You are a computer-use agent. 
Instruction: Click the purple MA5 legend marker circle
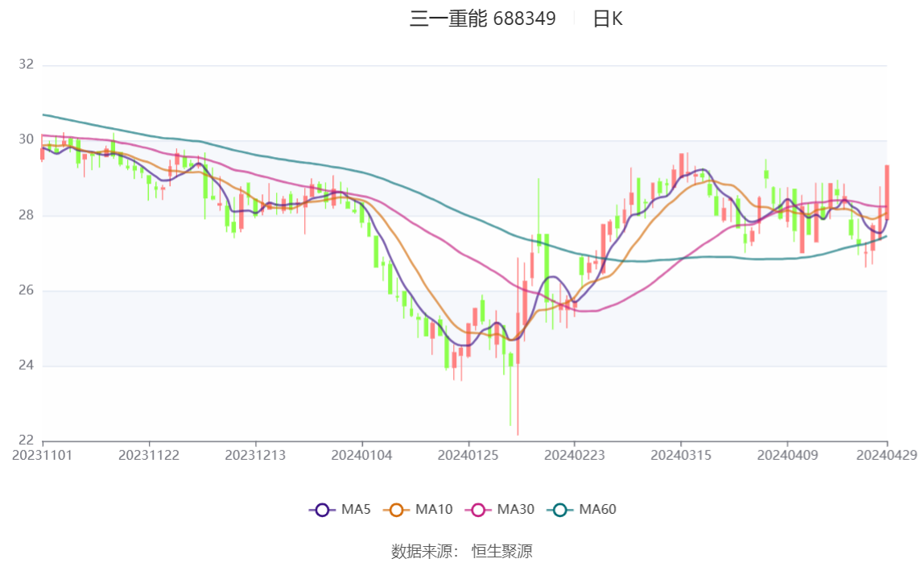coord(323,510)
